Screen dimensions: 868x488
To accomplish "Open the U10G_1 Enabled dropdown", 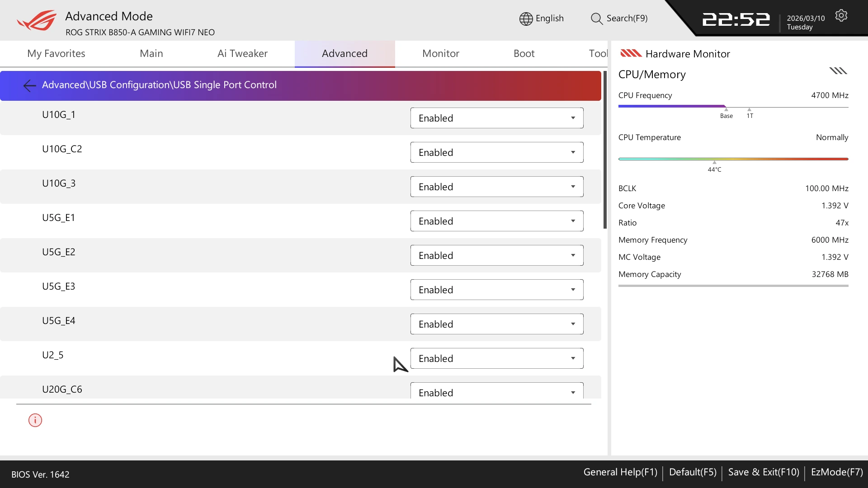I will (496, 118).
